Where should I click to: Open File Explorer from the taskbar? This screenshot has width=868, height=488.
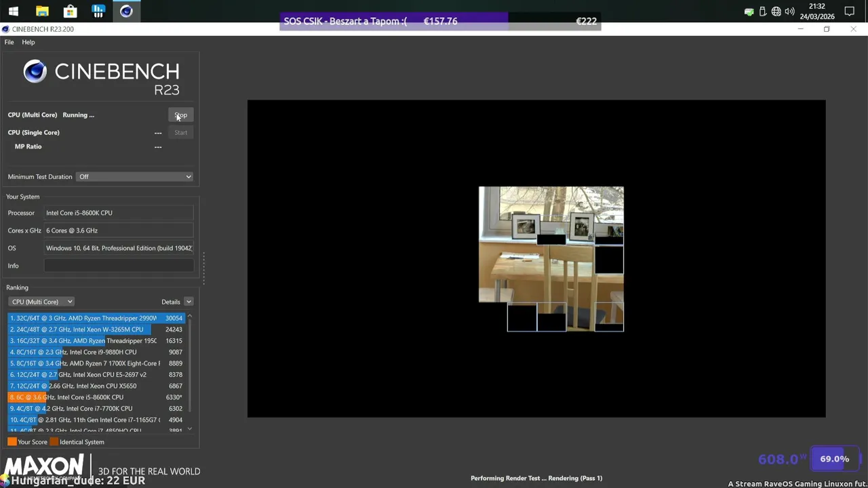(x=42, y=11)
